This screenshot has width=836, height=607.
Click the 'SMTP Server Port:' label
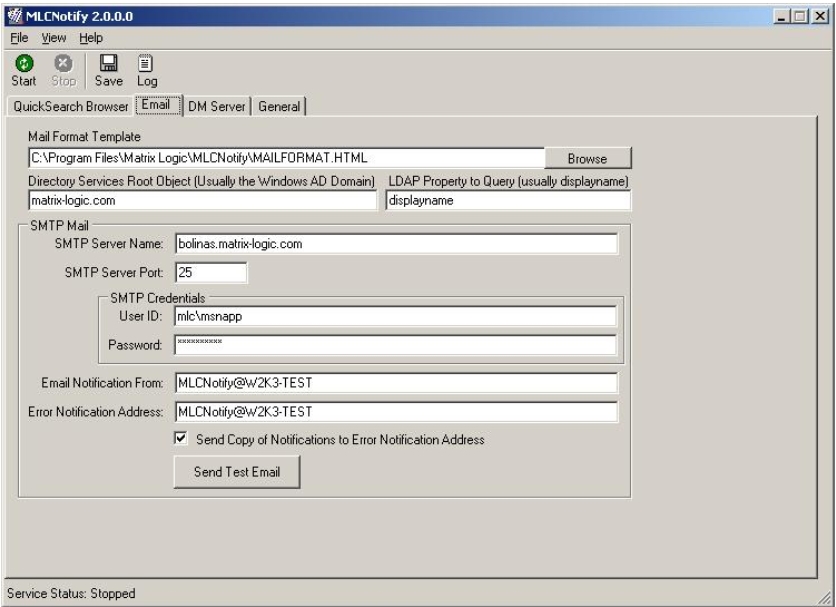point(114,273)
